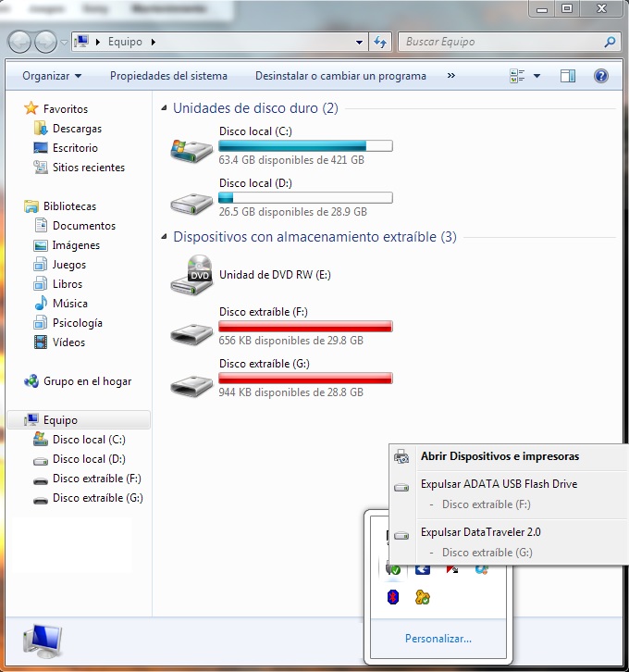Select Bibliotecas in navigation pane
The image size is (629, 672).
click(69, 206)
